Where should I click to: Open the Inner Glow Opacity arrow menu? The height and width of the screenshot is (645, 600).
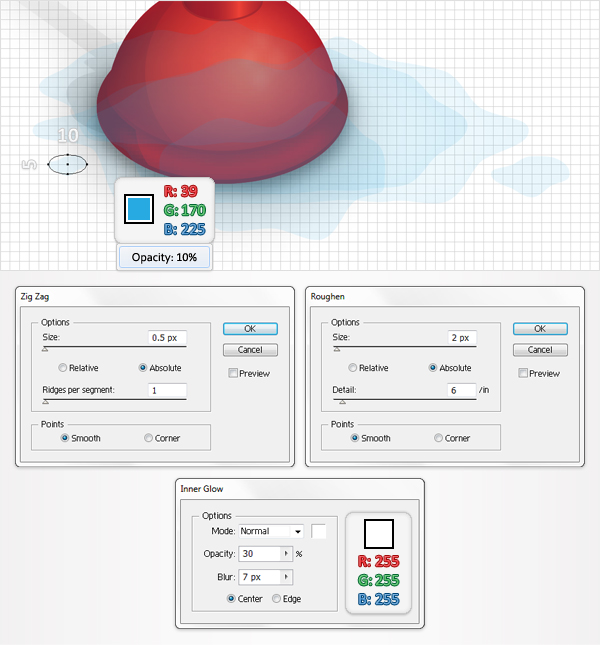click(x=286, y=554)
